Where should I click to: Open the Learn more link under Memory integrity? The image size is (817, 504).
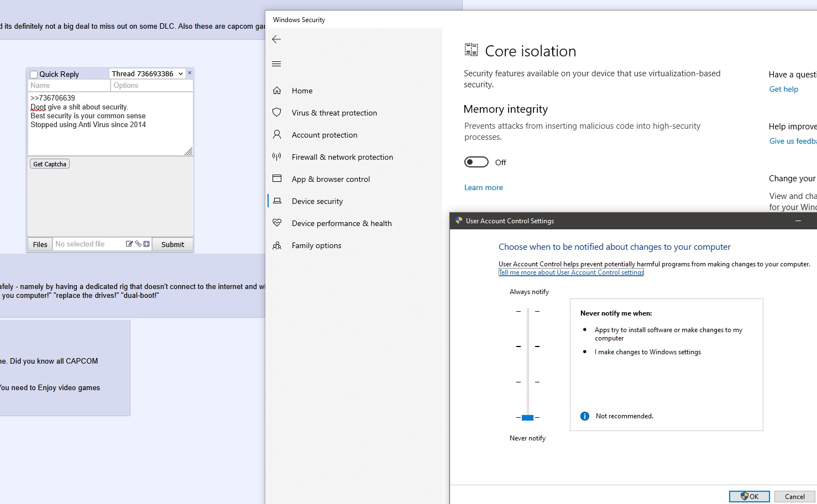(484, 187)
